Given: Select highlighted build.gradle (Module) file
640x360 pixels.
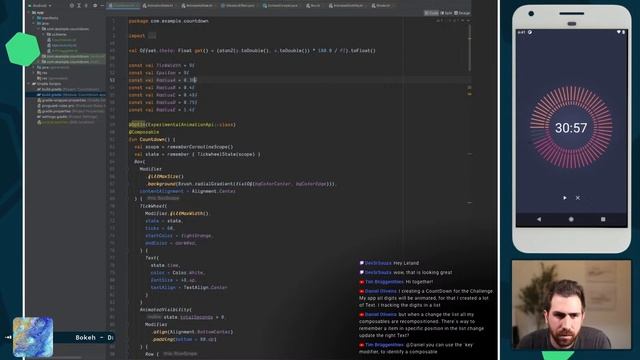Looking at the screenshot, I should (66, 95).
